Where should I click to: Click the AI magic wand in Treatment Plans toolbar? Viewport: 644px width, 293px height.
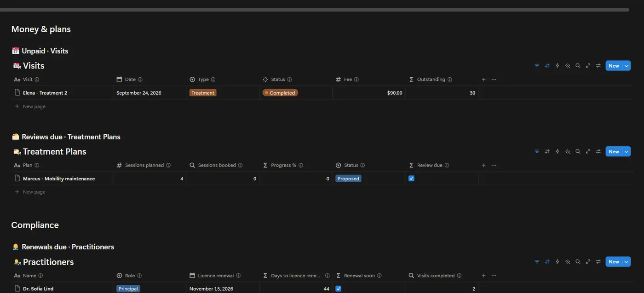coord(568,151)
